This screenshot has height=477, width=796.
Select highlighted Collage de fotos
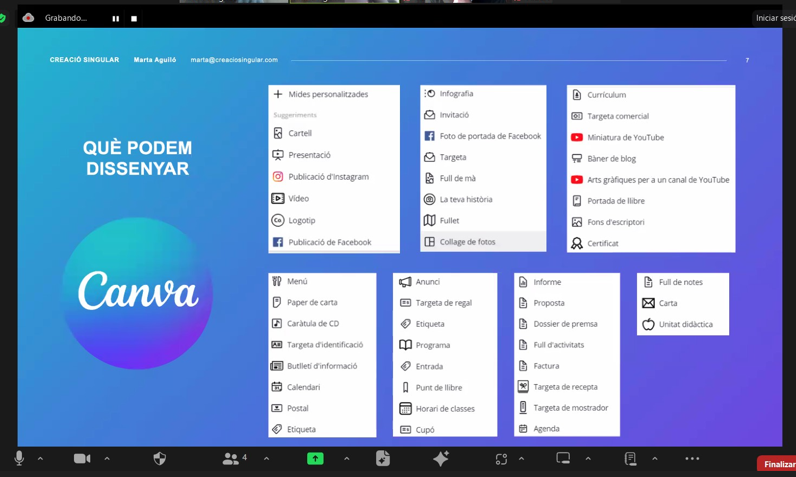click(483, 242)
